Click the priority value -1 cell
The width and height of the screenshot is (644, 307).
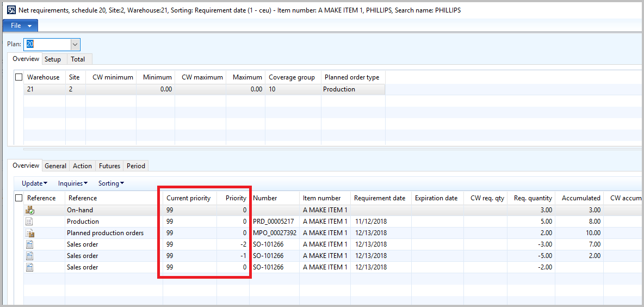(233, 256)
